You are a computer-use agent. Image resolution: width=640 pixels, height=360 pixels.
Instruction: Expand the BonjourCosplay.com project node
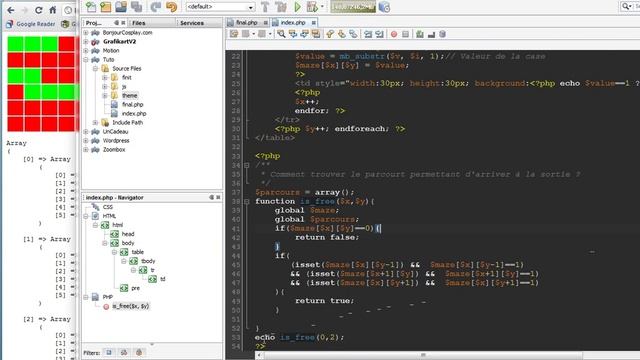[x=86, y=33]
